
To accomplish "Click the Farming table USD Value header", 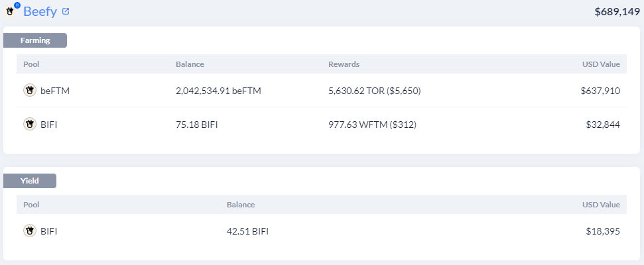I will tap(602, 64).
